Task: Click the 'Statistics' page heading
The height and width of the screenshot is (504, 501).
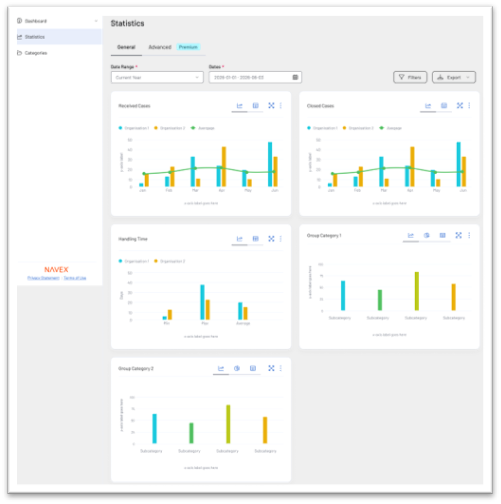Action: click(x=128, y=23)
